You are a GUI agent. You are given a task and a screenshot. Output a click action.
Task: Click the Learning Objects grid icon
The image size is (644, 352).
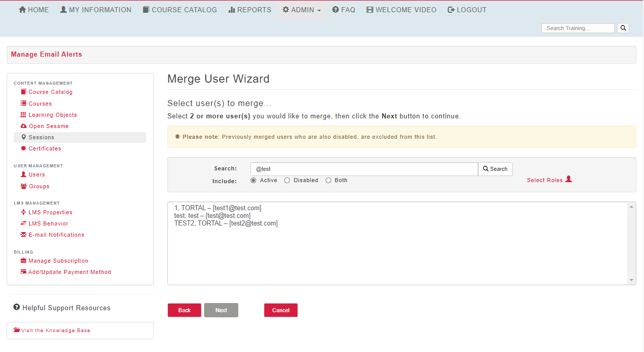[x=23, y=115]
